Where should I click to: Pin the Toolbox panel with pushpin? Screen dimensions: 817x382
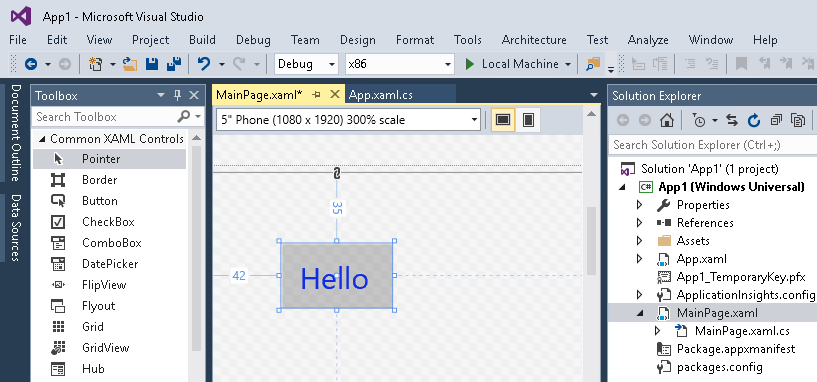tap(177, 95)
